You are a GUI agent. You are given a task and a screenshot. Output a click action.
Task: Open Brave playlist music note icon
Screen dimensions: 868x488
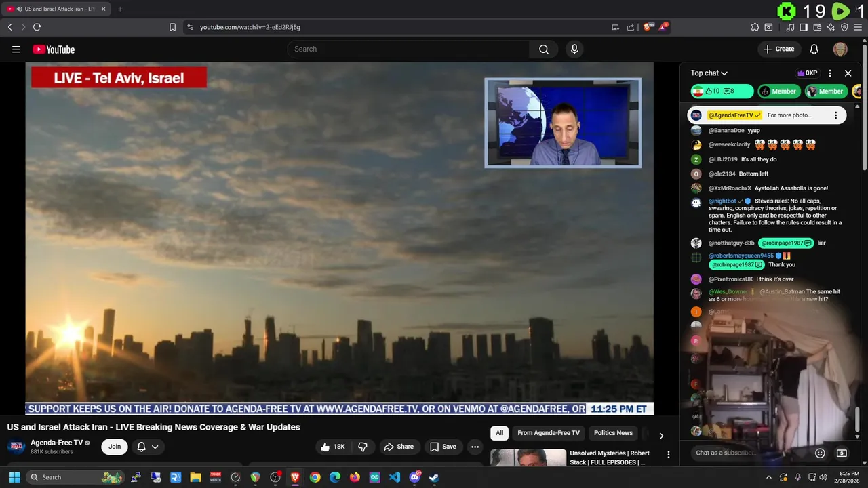[791, 27]
